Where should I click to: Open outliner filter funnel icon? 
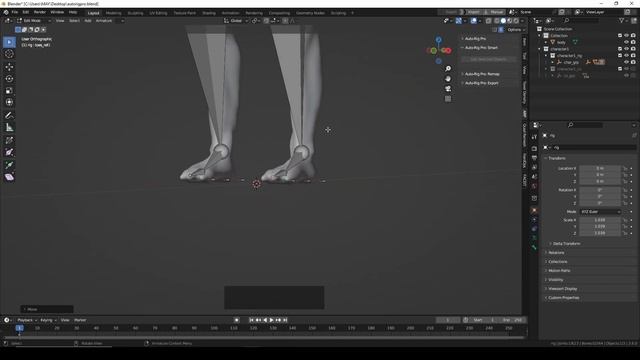coord(622,20)
